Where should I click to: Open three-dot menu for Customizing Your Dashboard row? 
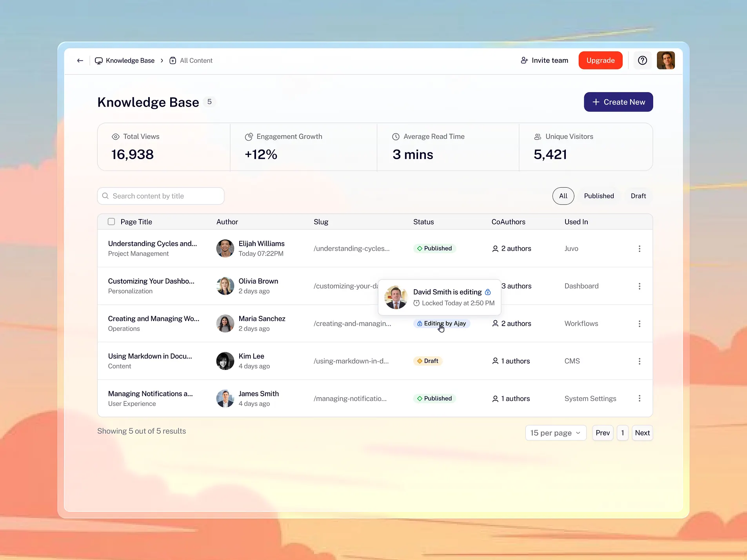[x=639, y=286]
